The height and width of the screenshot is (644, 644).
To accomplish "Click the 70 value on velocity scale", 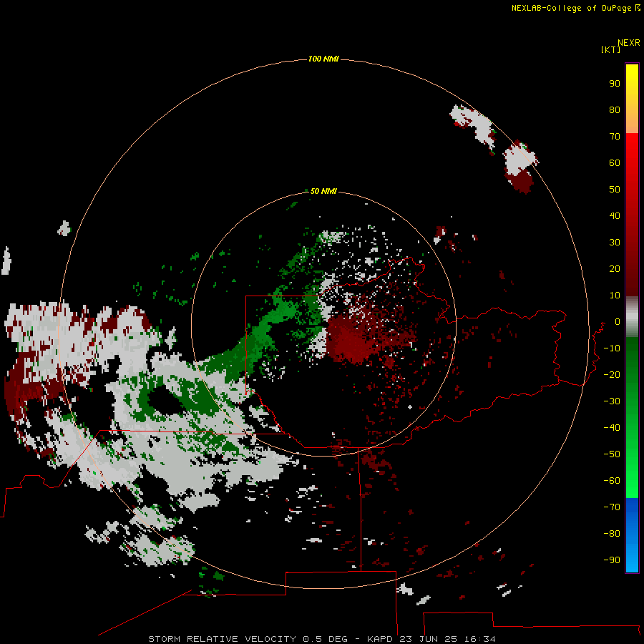I will pyautogui.click(x=615, y=137).
